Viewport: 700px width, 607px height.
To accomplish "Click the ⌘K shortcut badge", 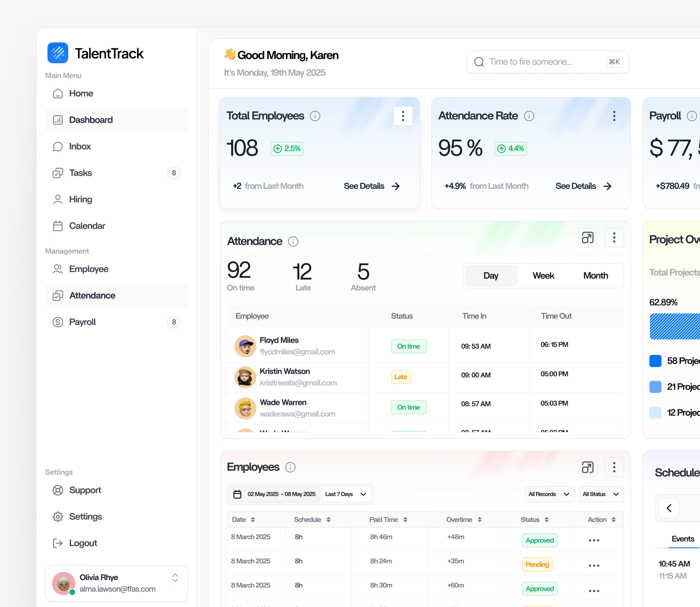I will (x=614, y=62).
